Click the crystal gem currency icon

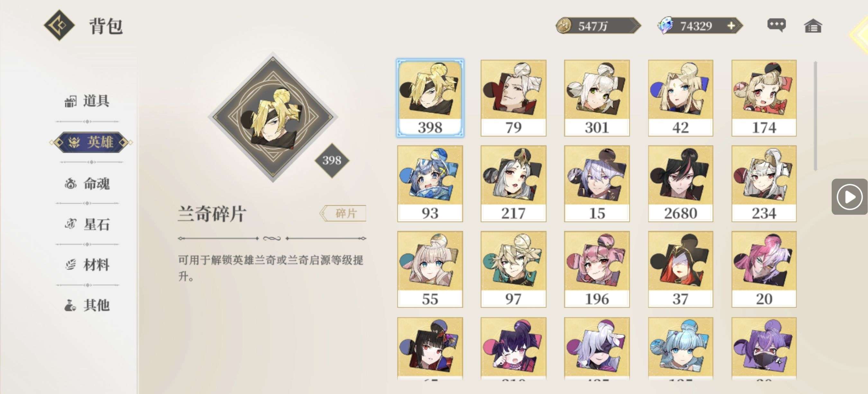(665, 25)
